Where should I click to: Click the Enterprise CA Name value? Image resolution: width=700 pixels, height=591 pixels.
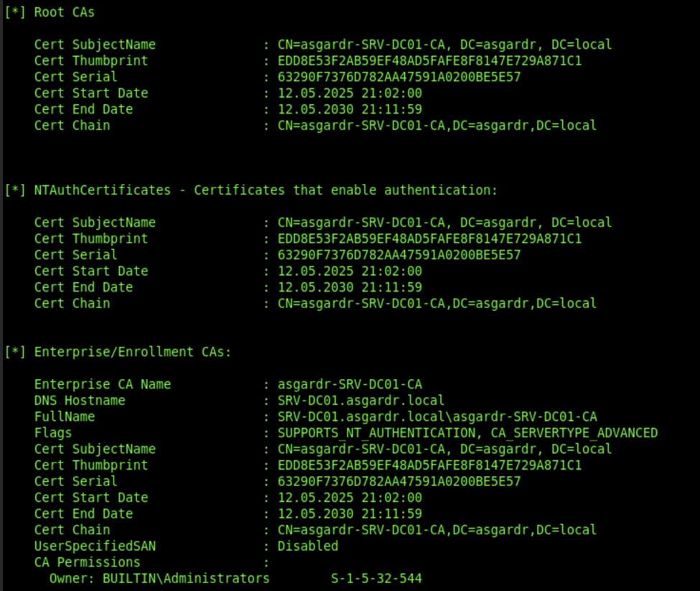[x=350, y=384]
